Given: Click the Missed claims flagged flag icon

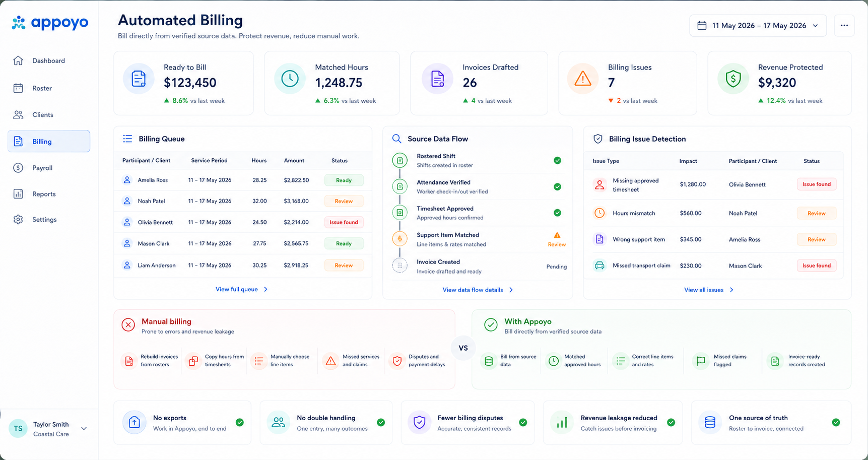Looking at the screenshot, I should click(701, 361).
